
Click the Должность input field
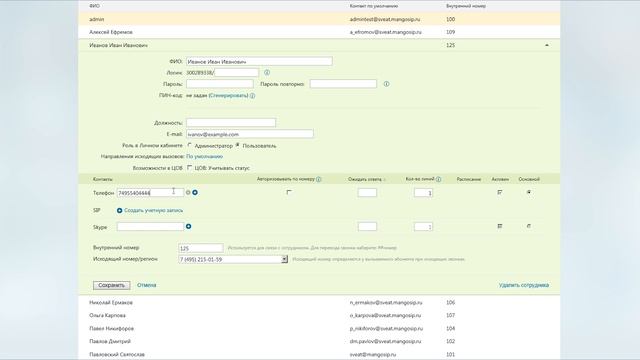231,122
